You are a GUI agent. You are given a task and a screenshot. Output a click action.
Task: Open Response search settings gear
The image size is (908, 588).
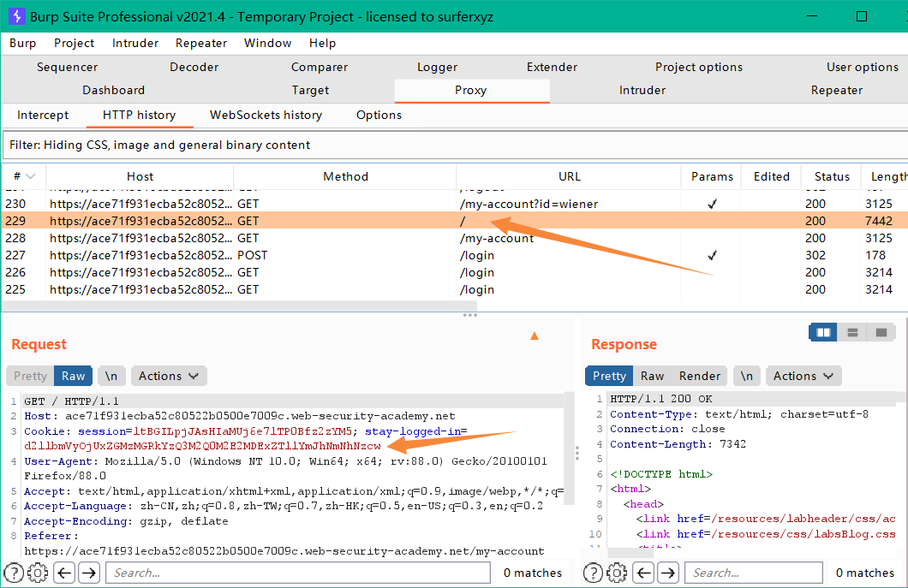point(618,573)
